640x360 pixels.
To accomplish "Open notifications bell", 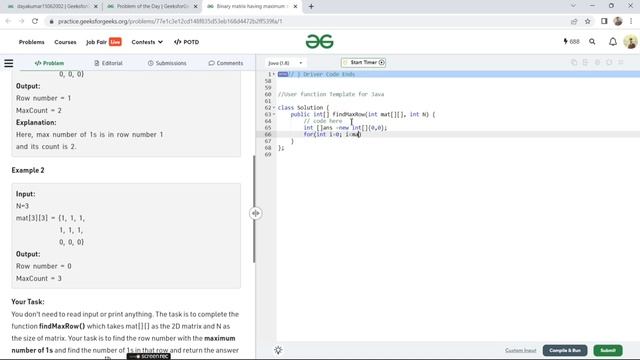I will point(613,42).
